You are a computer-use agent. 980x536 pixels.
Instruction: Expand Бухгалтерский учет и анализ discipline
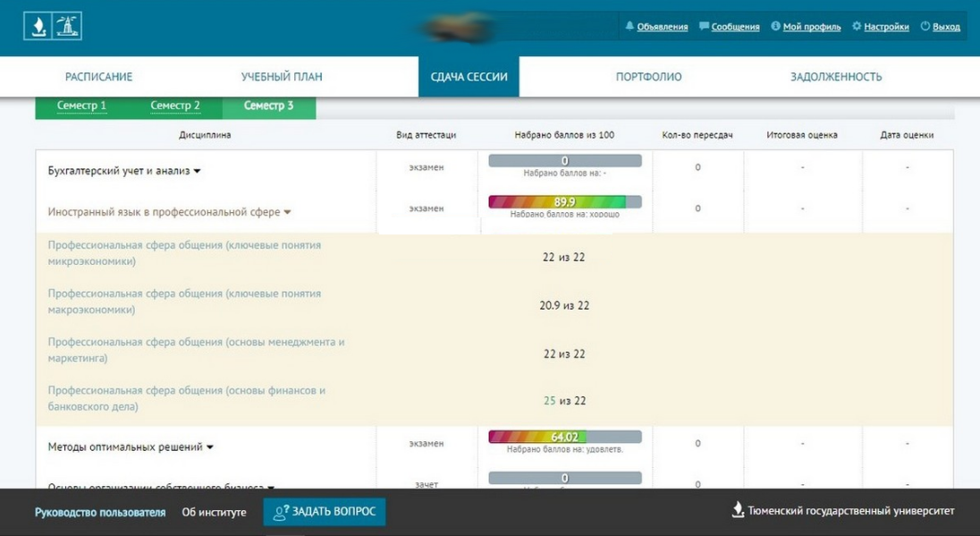click(197, 171)
